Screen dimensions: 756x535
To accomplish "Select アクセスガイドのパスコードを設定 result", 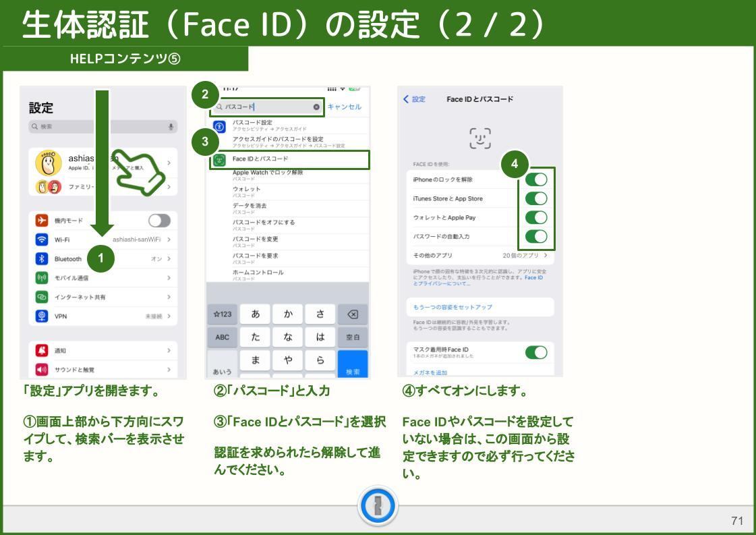I will 289,142.
